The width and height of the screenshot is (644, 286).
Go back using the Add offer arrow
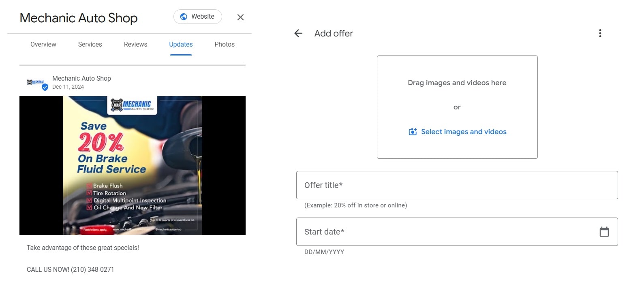(298, 33)
